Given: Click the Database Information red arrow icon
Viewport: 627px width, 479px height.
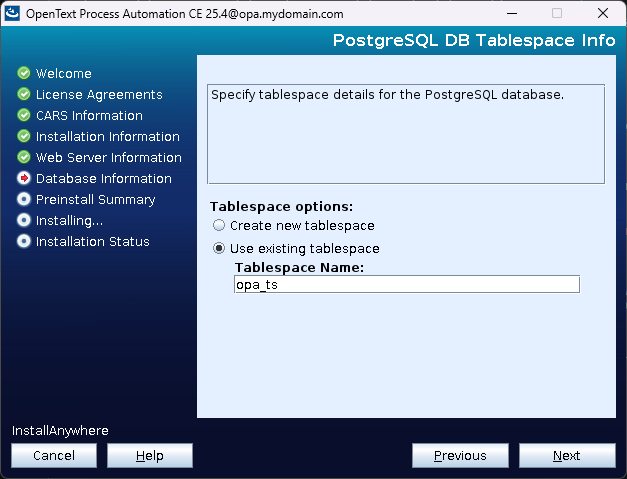Looking at the screenshot, I should 24,178.
